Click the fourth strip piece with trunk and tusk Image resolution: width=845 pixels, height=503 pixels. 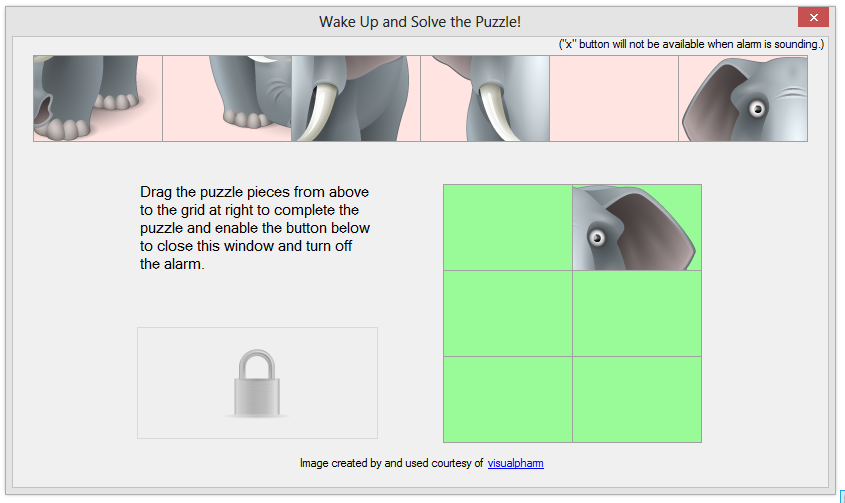coord(485,98)
